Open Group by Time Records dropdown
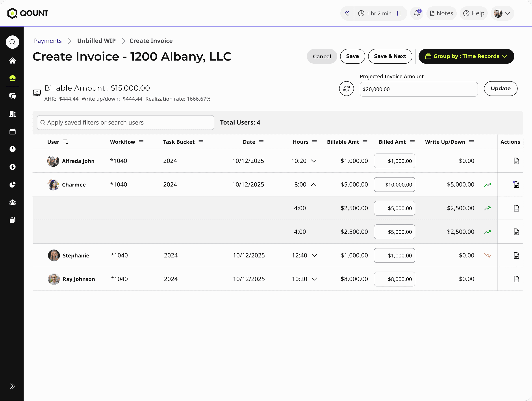532x401 pixels. 466,56
